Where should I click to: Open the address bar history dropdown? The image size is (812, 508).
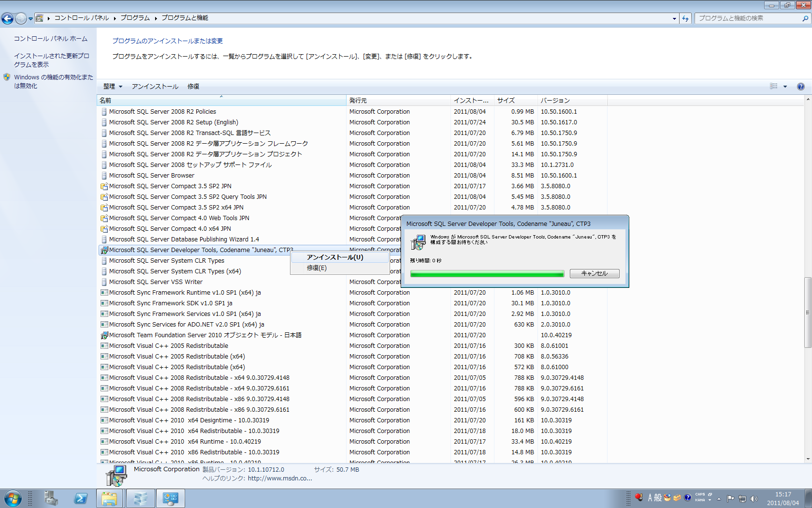[674, 18]
